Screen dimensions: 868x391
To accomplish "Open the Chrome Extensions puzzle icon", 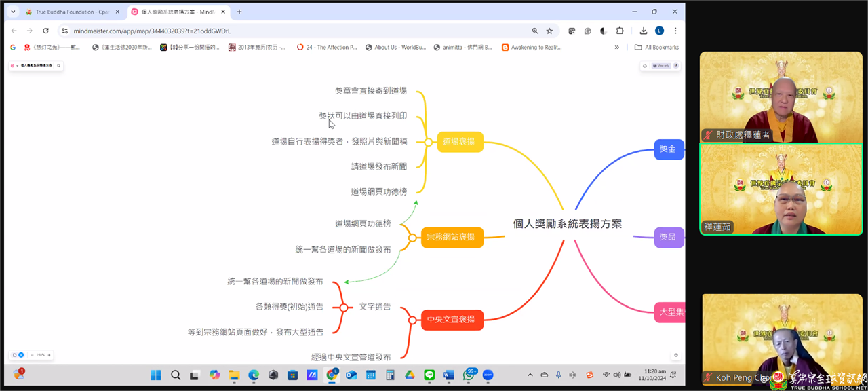I will click(x=620, y=31).
